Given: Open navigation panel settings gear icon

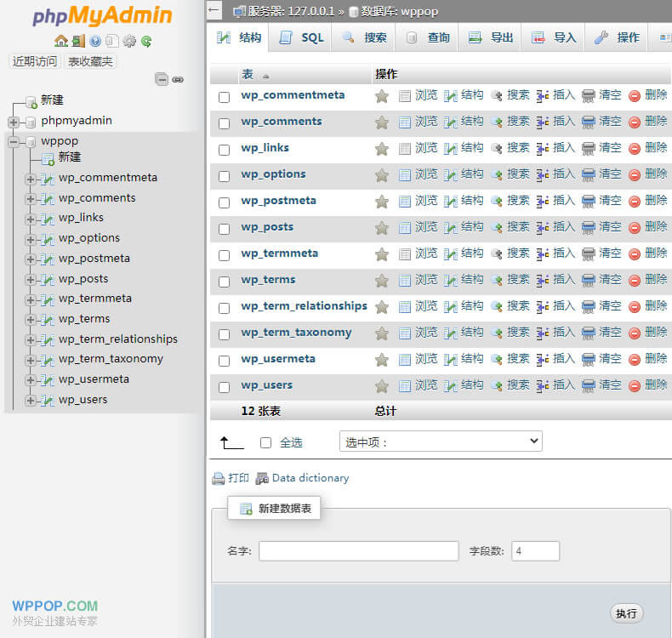Looking at the screenshot, I should point(129,41).
